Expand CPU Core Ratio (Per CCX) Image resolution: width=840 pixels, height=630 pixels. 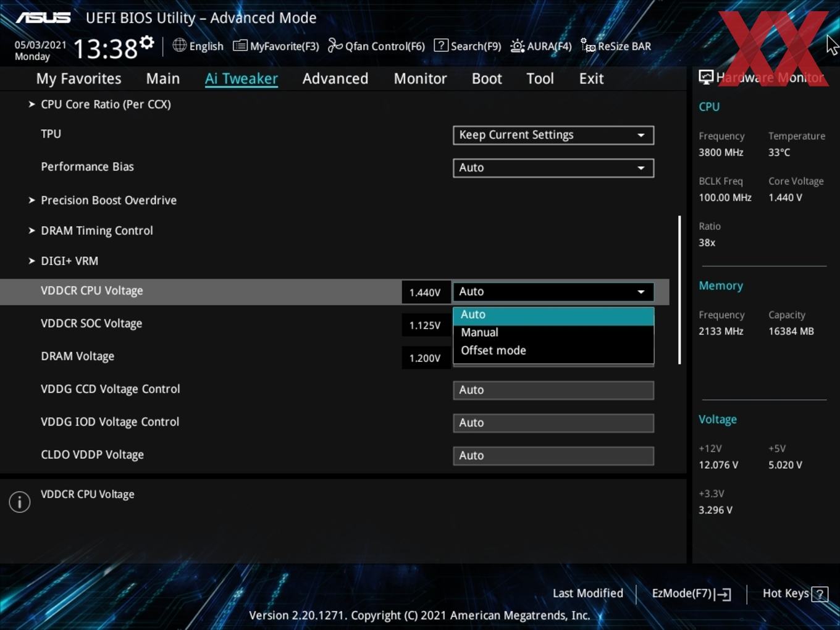[x=106, y=104]
